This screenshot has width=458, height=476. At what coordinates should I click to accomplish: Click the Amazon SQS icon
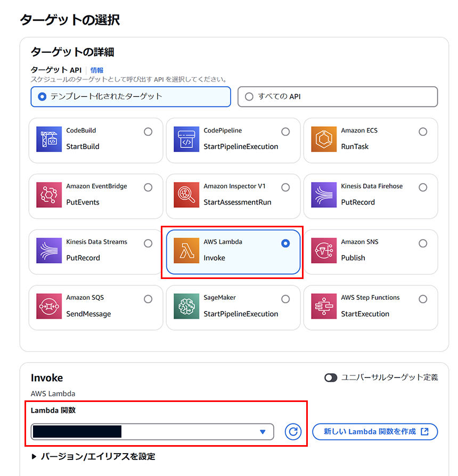49,306
